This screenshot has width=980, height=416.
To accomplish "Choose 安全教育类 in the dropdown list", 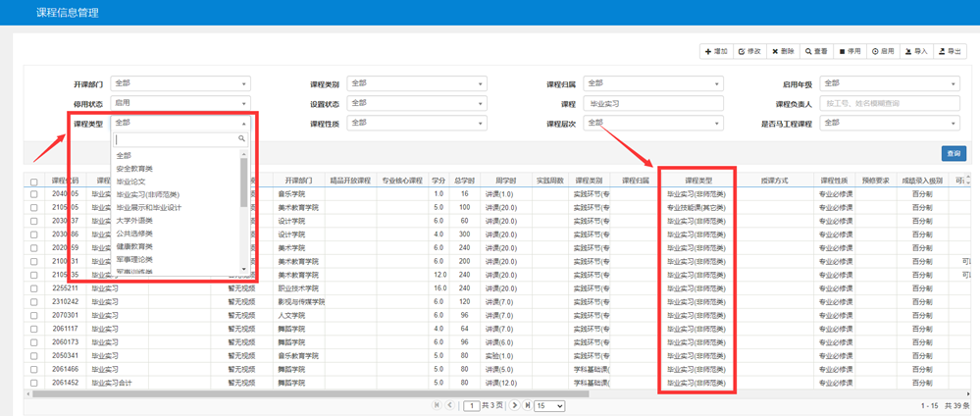I will 134,169.
